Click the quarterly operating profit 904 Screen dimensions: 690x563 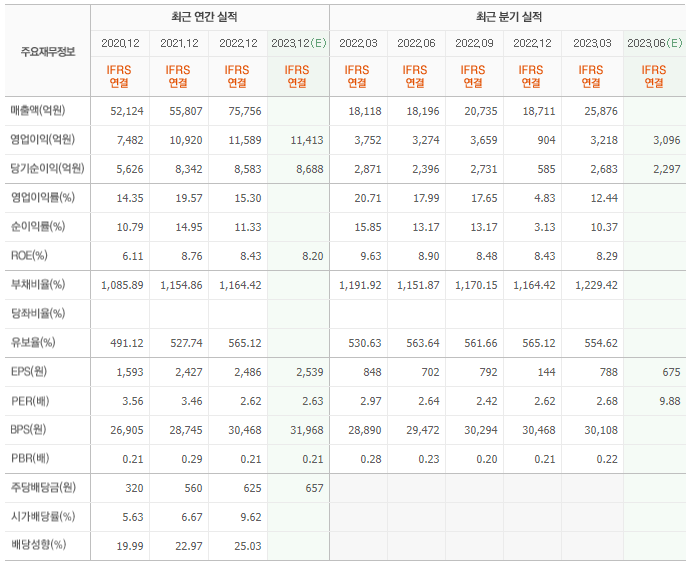coord(546,140)
